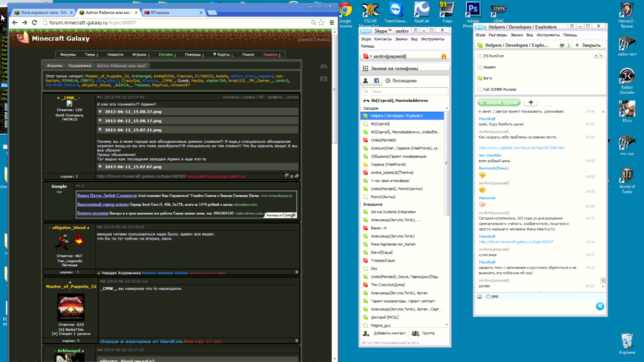Image resolution: width=644 pixels, height=362 pixels.
Task: Open the emoticon picker in chat
Action: tap(480, 297)
